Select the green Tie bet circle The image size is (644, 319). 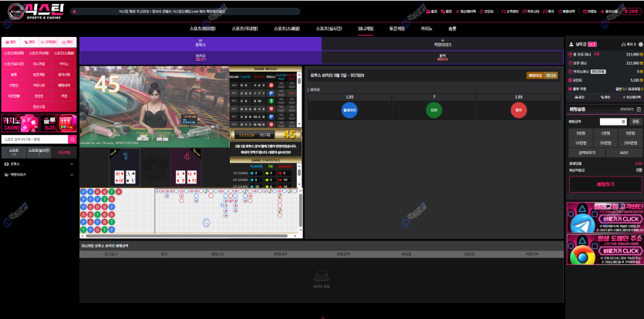pos(434,109)
